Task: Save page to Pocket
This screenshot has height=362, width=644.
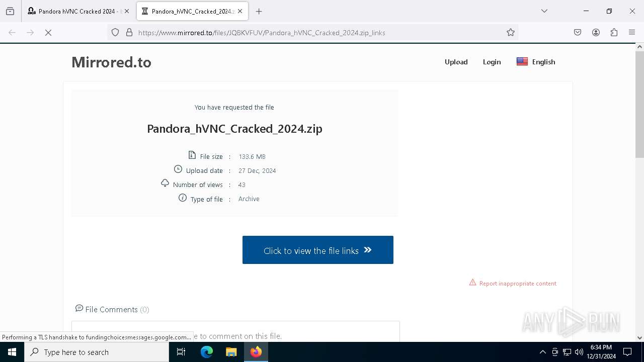Action: click(x=578, y=33)
